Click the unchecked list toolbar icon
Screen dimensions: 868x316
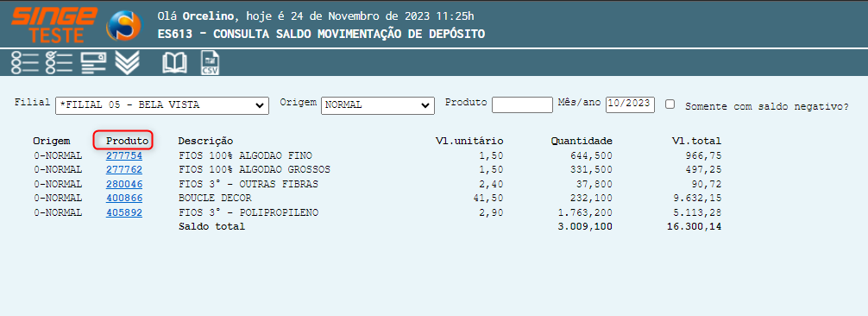tap(25, 63)
